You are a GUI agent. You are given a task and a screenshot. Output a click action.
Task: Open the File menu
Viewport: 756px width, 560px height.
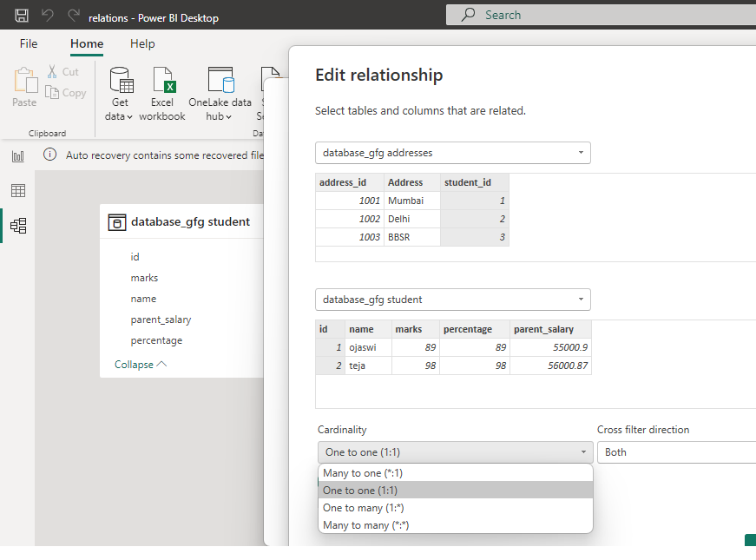pos(29,43)
